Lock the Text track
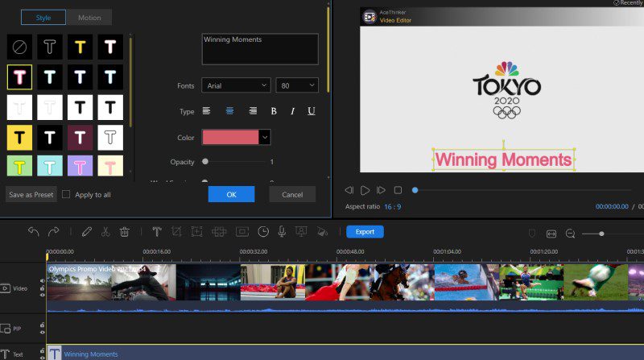This screenshot has height=360, width=644. click(x=42, y=350)
